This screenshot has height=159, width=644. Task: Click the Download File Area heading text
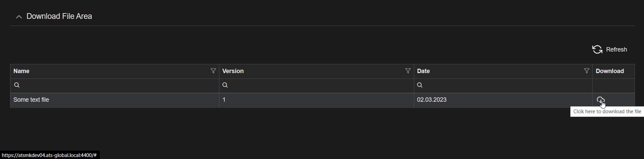59,16
